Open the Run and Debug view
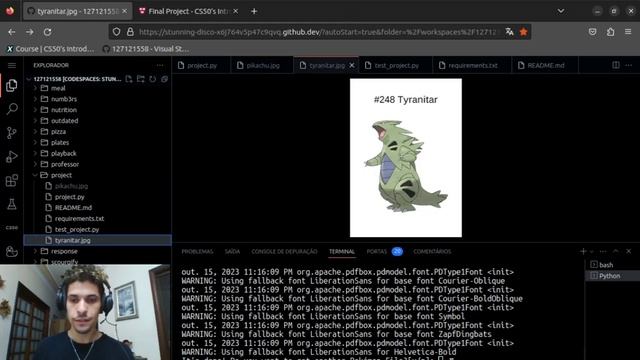This screenshot has width=640, height=360. point(12,157)
